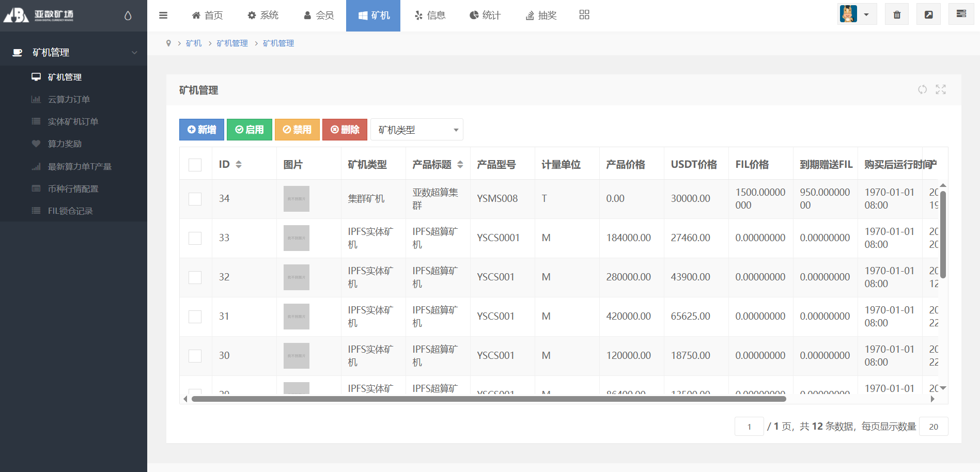Click the red 删除 button
The width and height of the screenshot is (980, 472).
pyautogui.click(x=345, y=130)
